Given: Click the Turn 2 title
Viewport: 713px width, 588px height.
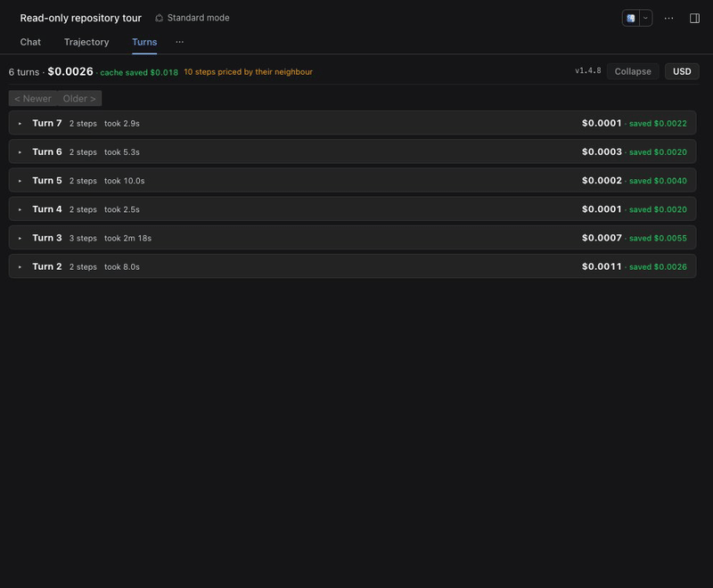Looking at the screenshot, I should (47, 266).
